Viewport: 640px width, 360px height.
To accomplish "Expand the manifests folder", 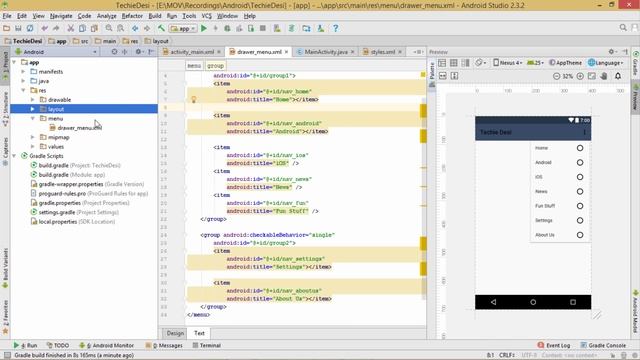I will [23, 71].
